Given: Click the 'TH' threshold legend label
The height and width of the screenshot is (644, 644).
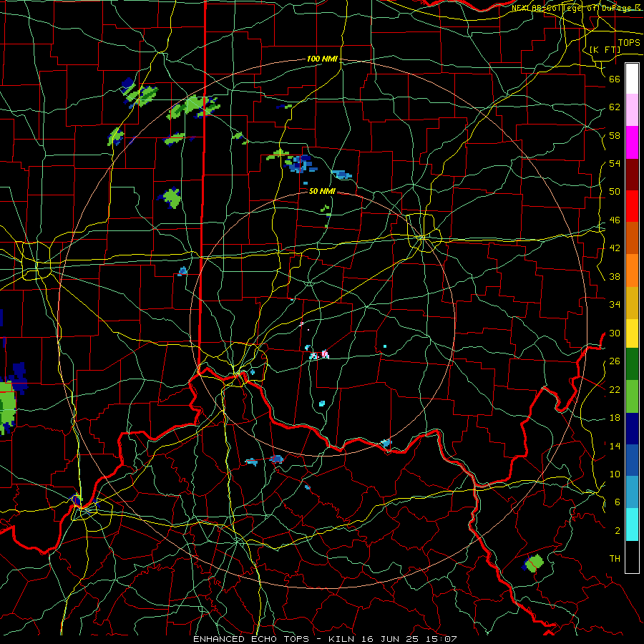Looking at the screenshot, I should coord(615,559).
